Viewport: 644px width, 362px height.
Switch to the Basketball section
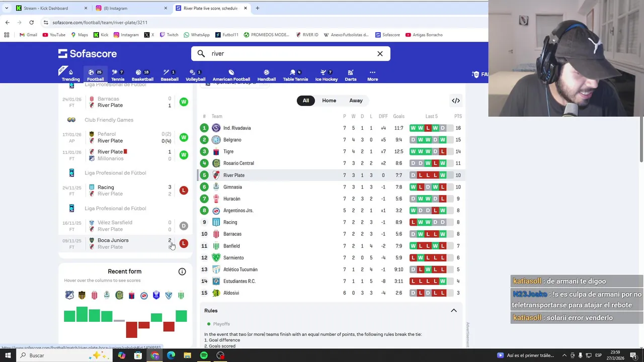(x=142, y=75)
